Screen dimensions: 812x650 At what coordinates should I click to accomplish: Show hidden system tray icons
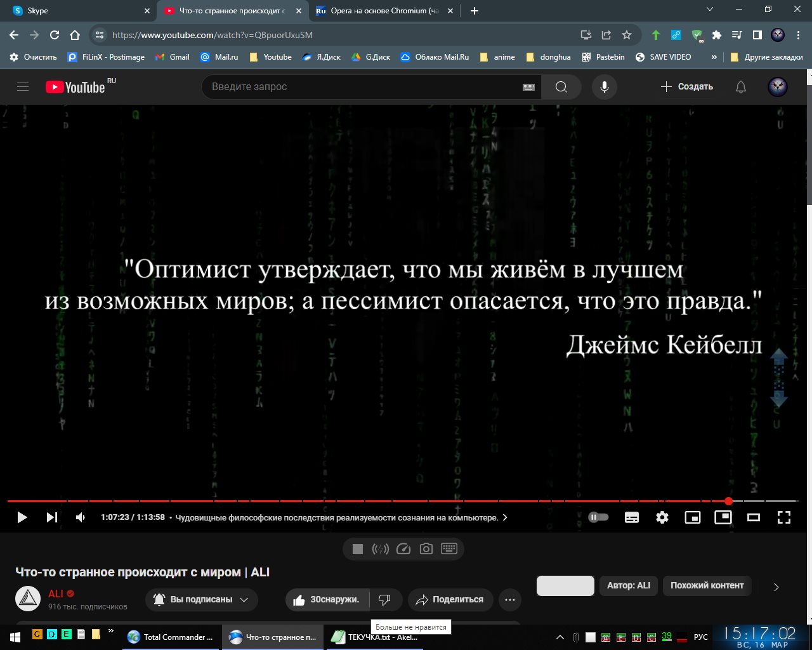[560, 637]
